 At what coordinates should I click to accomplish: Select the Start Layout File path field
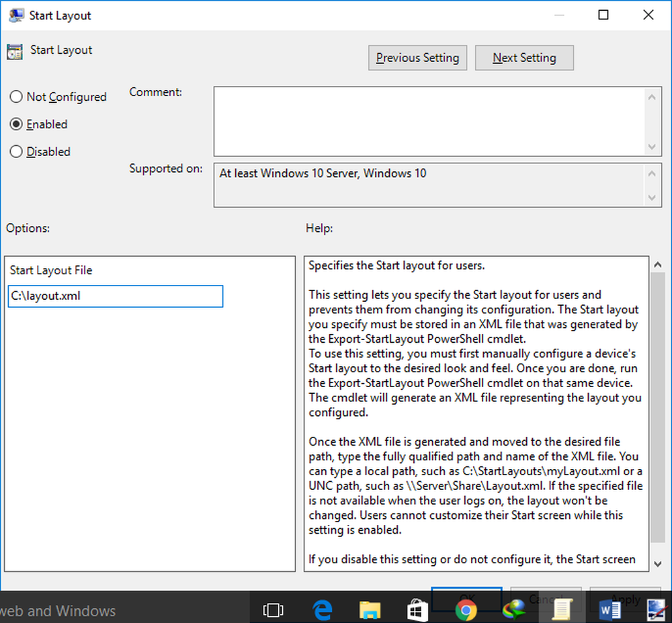(115, 296)
